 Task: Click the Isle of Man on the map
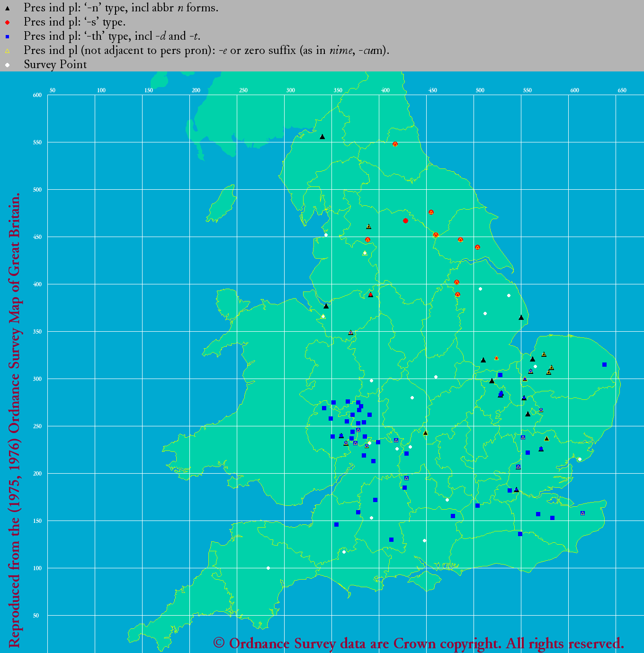tap(222, 204)
